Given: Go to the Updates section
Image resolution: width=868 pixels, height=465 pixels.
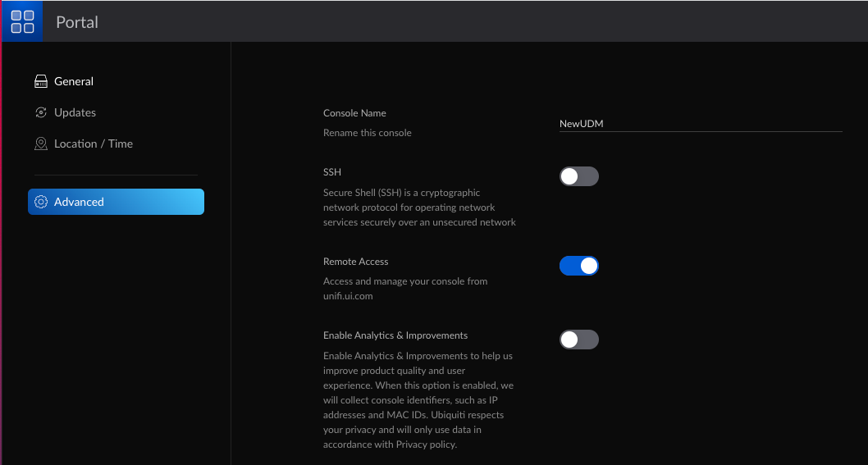Looking at the screenshot, I should tap(75, 112).
